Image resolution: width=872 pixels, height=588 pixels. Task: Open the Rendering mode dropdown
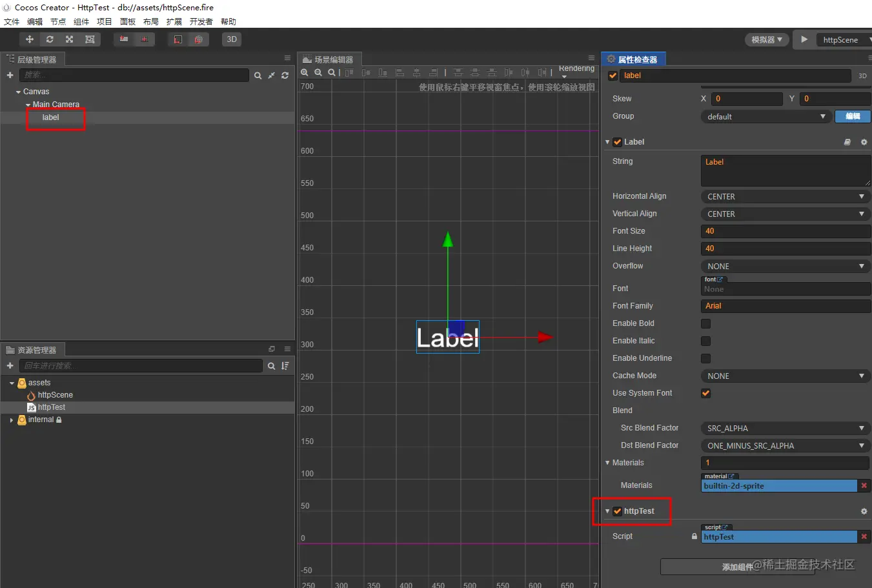tap(576, 71)
